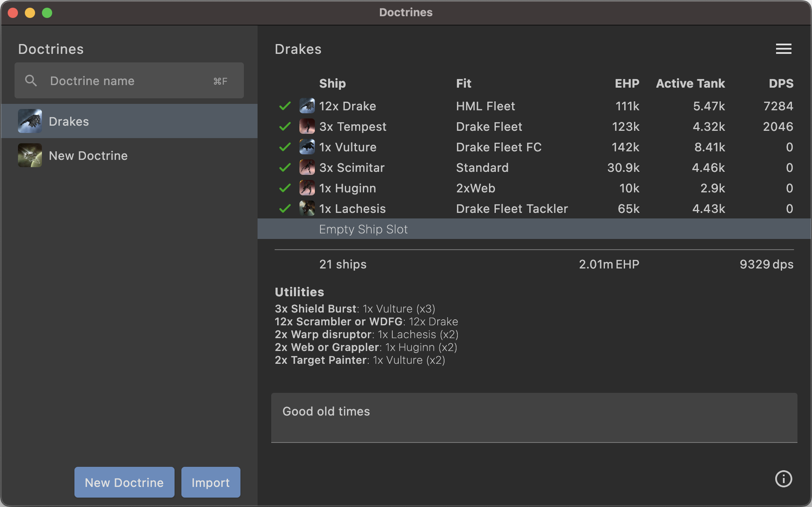Click the search magnifier icon

pyautogui.click(x=31, y=80)
